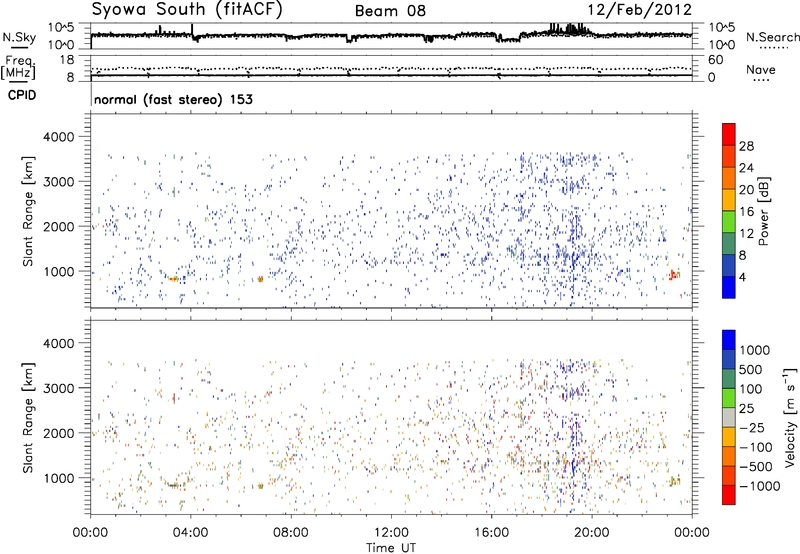Select the 'normal (fast stereo) 153' text
800x554 pixels.
[x=173, y=99]
